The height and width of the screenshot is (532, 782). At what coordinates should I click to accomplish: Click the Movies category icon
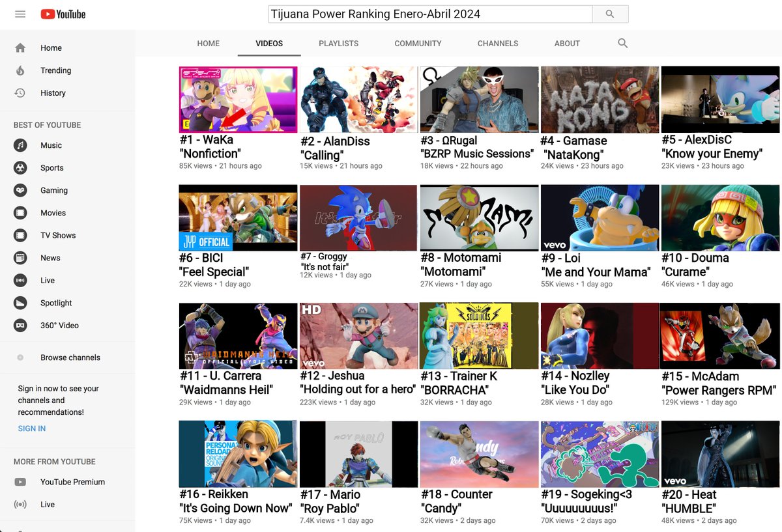pyautogui.click(x=21, y=212)
